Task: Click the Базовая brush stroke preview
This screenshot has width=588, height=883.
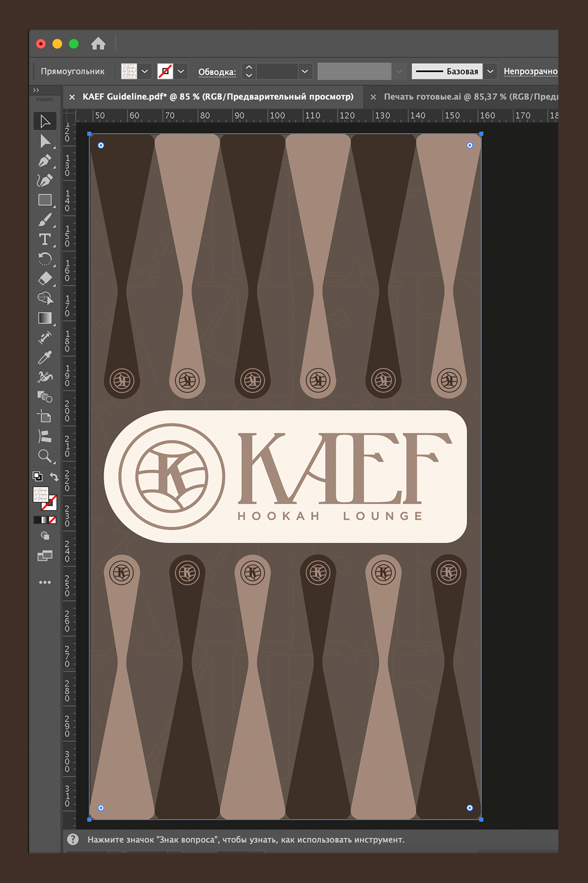Action: [447, 71]
